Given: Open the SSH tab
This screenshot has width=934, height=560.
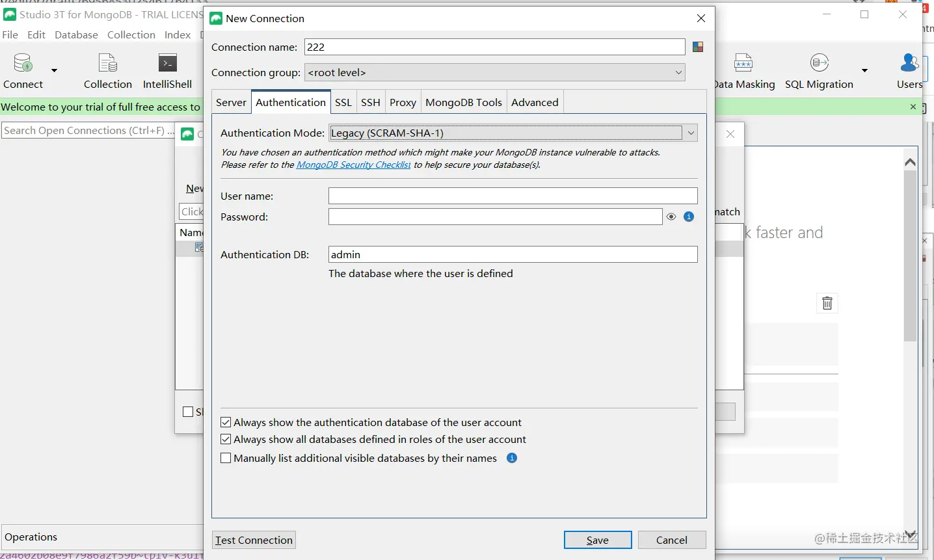Looking at the screenshot, I should click(371, 102).
